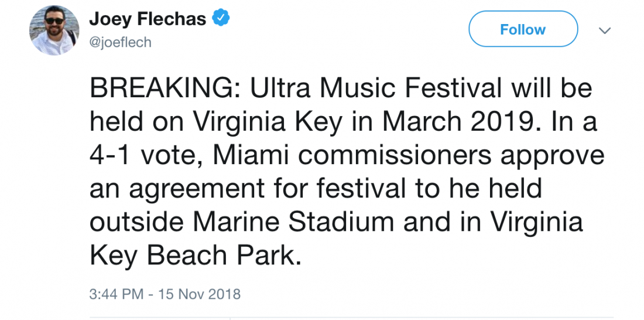Image resolution: width=644 pixels, height=320 pixels.
Task: Click the Joey Flechas display name
Action: (x=148, y=18)
